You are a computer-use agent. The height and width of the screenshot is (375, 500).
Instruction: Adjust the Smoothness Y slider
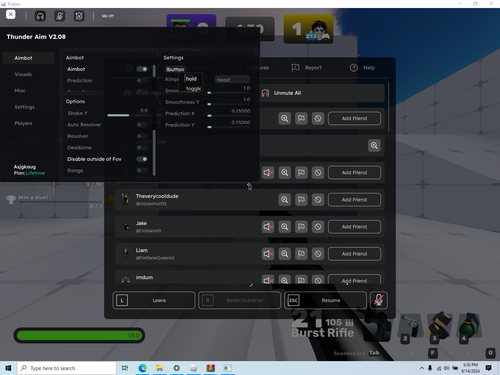[228, 104]
